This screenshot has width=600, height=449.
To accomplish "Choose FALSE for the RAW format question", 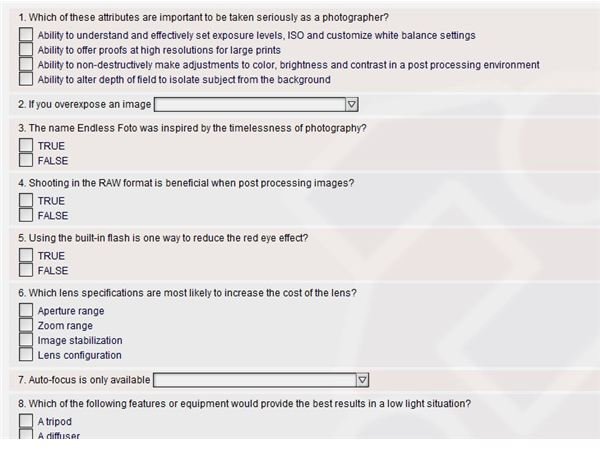I will point(26,215).
